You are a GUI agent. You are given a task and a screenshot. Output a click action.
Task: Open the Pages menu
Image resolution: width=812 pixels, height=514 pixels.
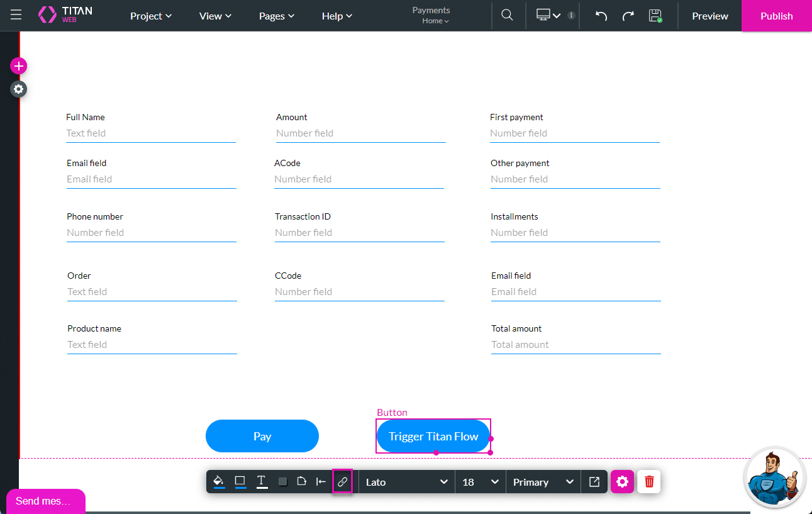[277, 16]
